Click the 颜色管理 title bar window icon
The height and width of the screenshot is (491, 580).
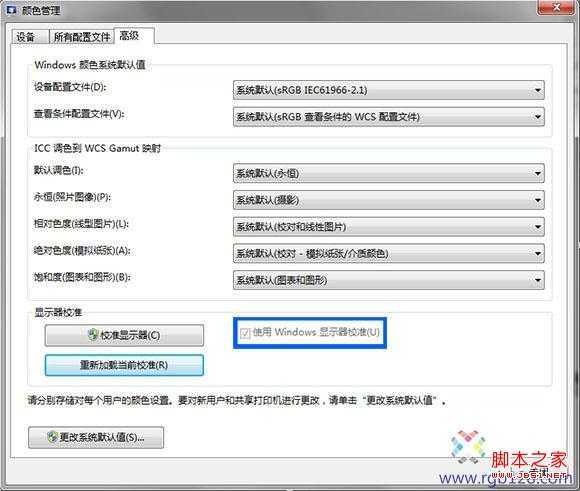pyautogui.click(x=11, y=10)
